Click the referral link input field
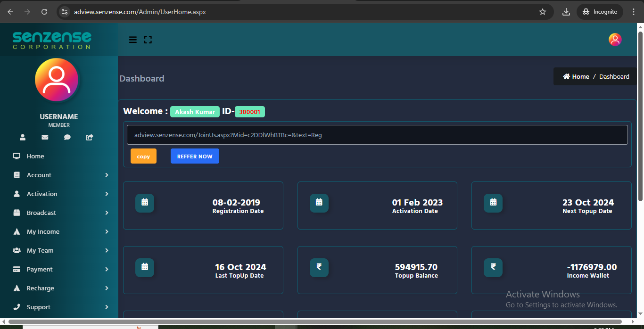644x329 pixels. tap(377, 135)
